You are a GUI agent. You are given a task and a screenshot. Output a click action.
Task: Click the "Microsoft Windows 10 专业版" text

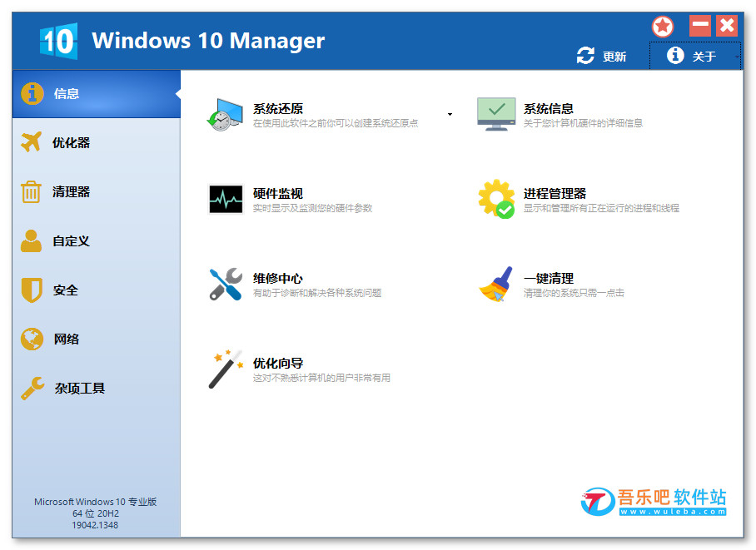96,502
